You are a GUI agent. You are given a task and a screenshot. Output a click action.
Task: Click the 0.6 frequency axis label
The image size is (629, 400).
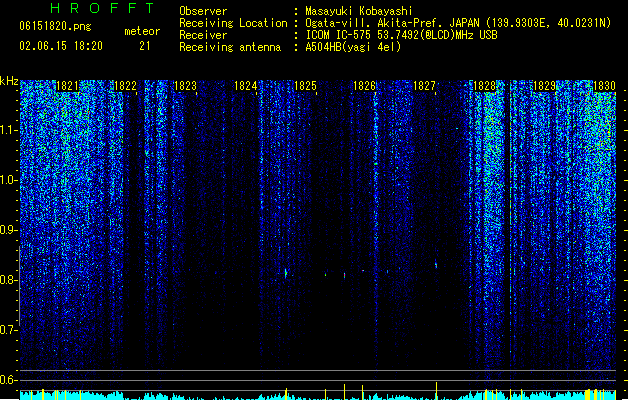(x=8, y=380)
